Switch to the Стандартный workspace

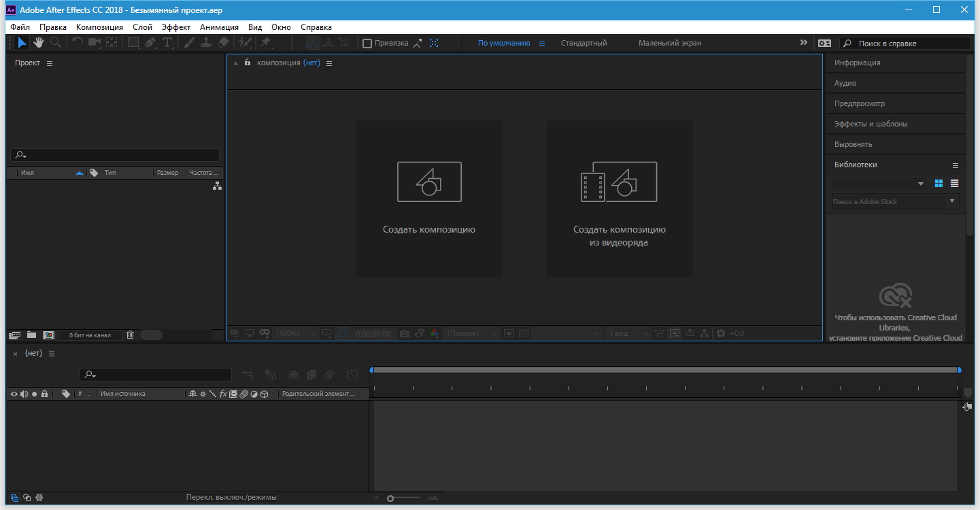(x=584, y=43)
